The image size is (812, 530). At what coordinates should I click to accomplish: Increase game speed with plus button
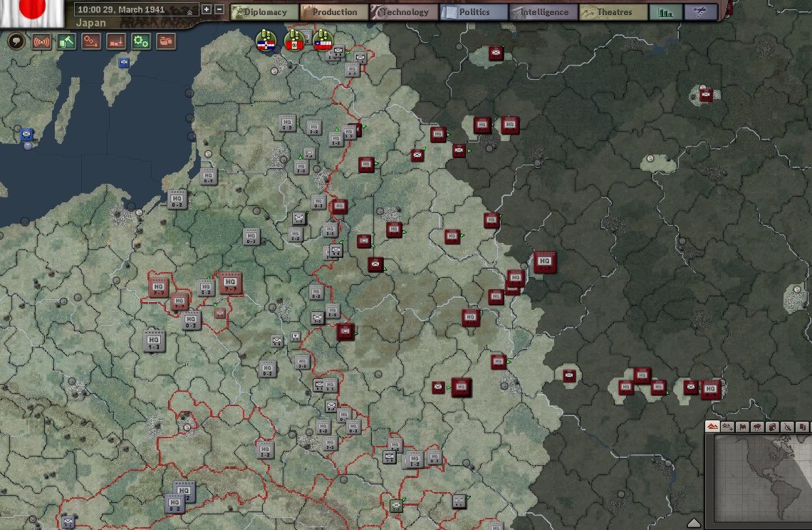(207, 10)
